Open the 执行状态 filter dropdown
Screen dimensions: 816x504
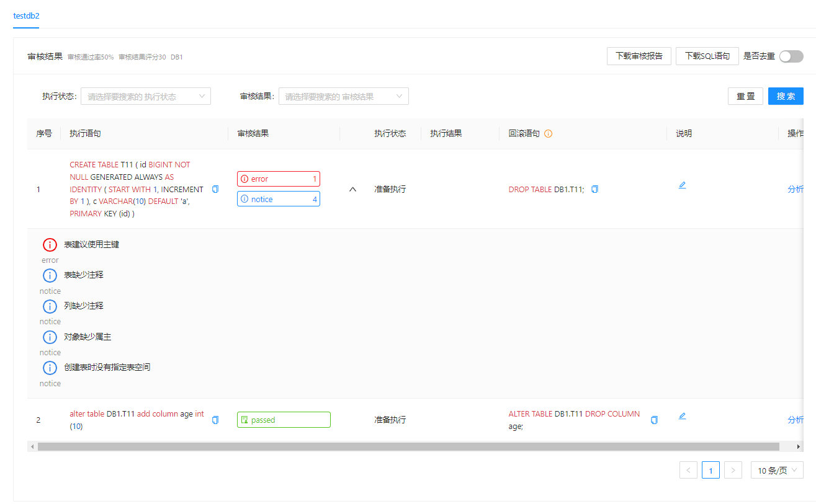[x=146, y=96]
